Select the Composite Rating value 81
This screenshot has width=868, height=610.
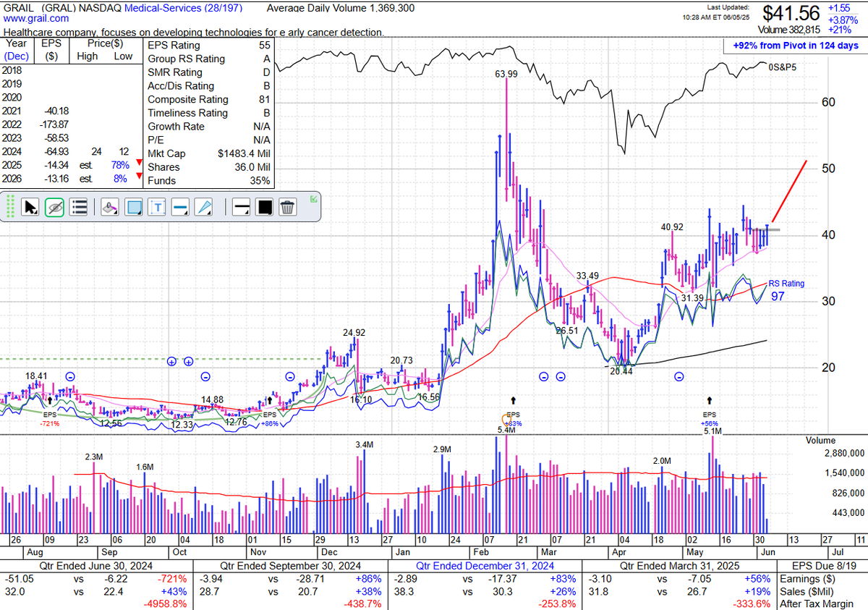(265, 100)
